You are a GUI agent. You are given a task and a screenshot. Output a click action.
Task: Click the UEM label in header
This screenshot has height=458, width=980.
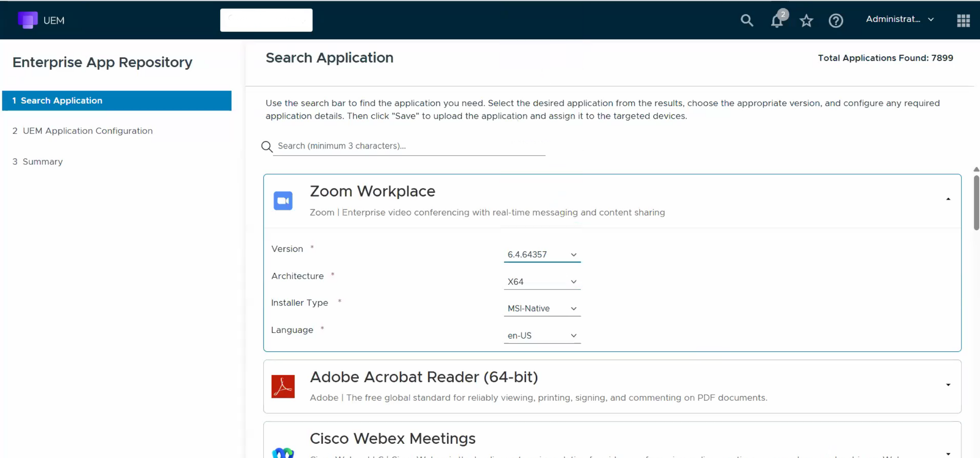point(54,20)
